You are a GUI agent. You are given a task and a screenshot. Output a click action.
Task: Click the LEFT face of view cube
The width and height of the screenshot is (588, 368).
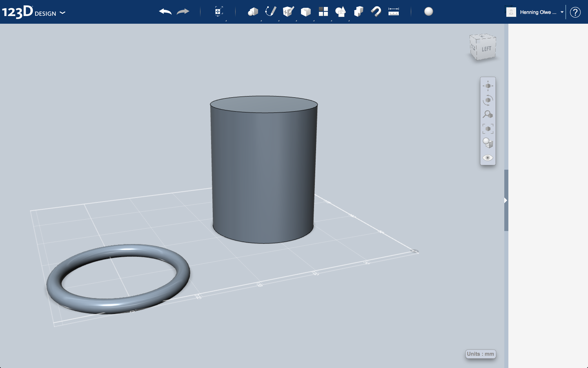click(487, 49)
